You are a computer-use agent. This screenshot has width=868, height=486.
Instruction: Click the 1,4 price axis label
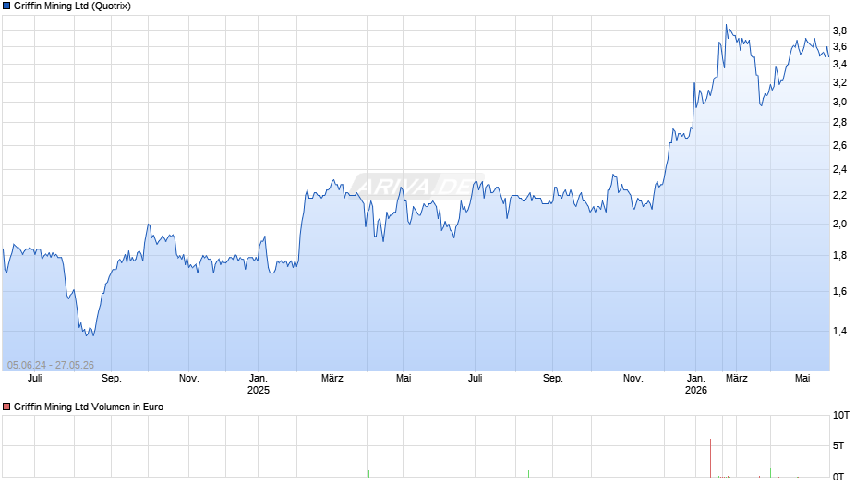click(839, 332)
